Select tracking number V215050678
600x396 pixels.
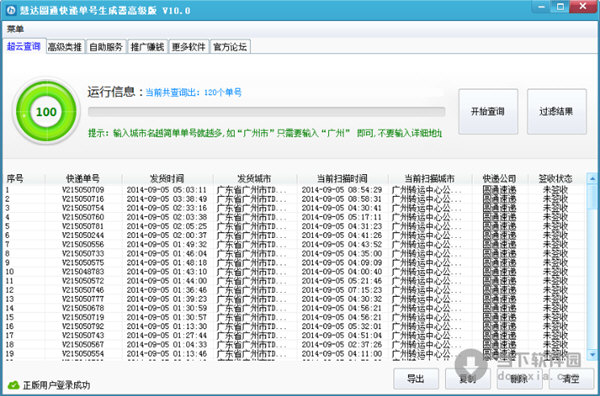pyautogui.click(x=83, y=308)
